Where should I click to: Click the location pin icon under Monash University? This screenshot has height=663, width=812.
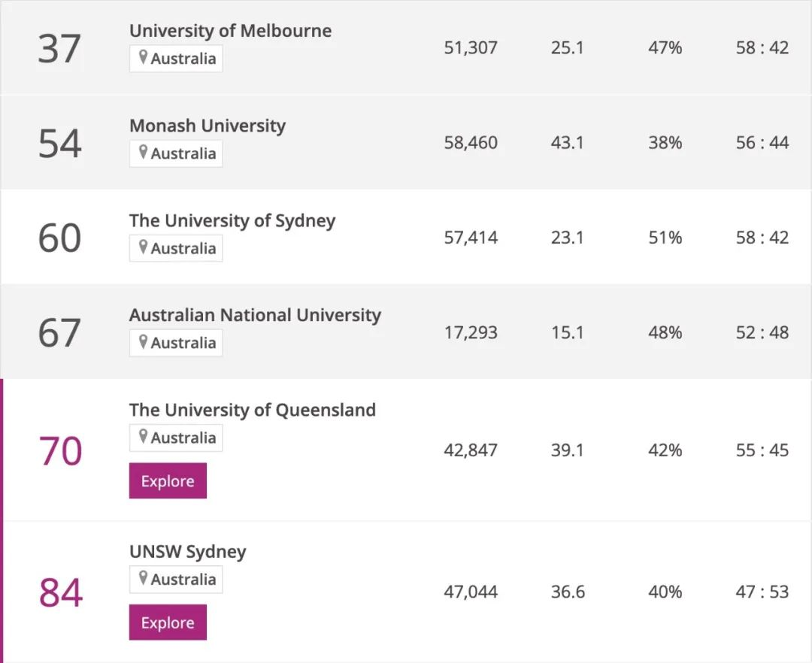(143, 153)
